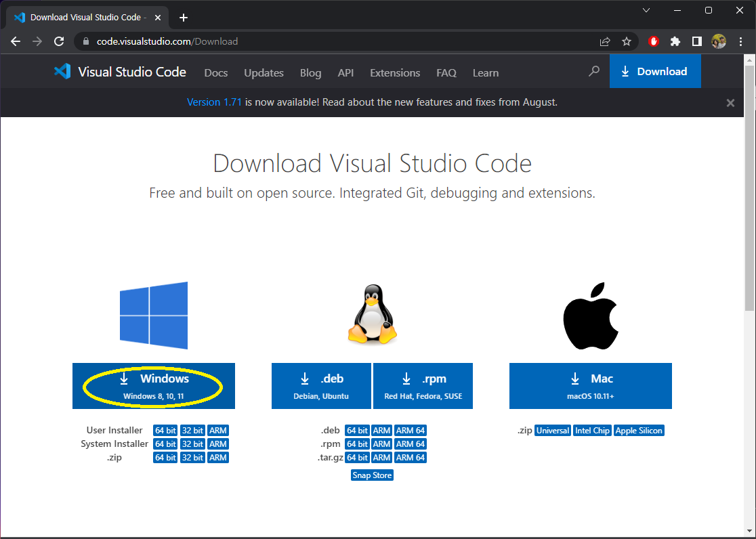Select Windows .zip ARM
This screenshot has height=539, width=756.
[x=218, y=458]
